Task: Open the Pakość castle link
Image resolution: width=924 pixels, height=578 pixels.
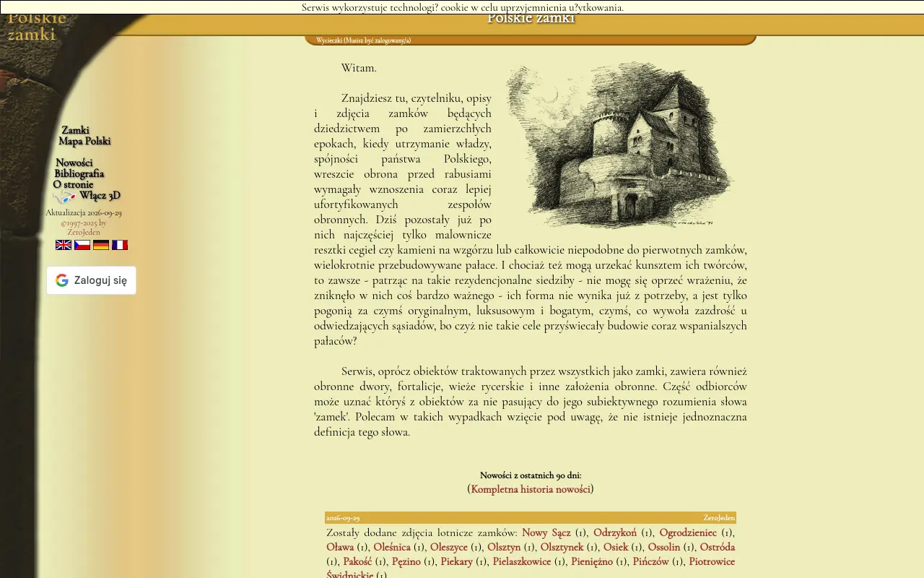Action: pyautogui.click(x=357, y=561)
